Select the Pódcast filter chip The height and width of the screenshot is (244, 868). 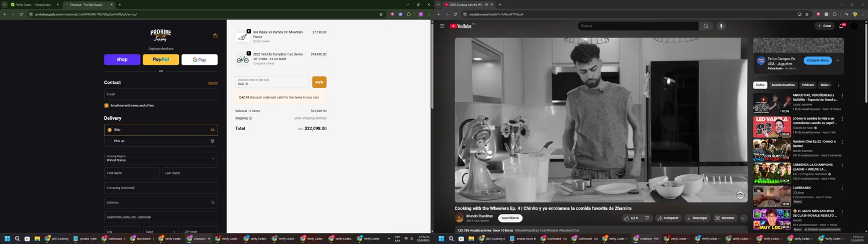[x=808, y=85]
